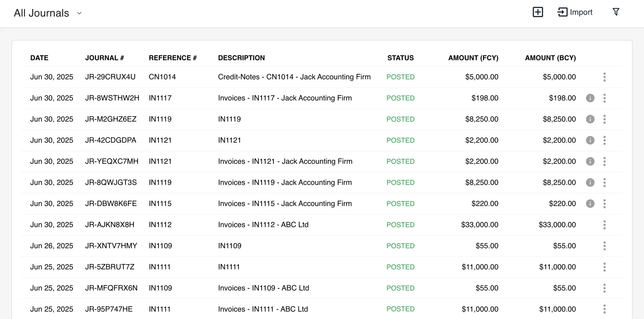View the info icon on JR-M2GHZ6EZ row
Screen dimensions: 644x319
tap(591, 119)
